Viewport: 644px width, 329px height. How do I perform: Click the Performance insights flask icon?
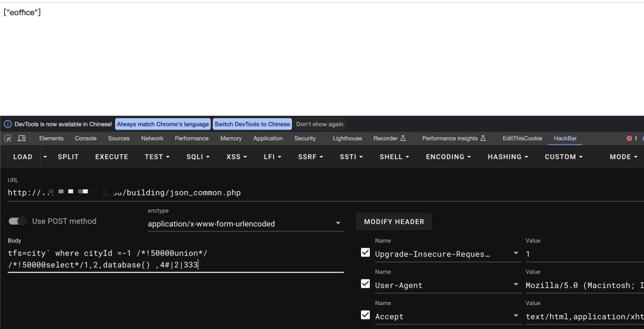pos(483,138)
